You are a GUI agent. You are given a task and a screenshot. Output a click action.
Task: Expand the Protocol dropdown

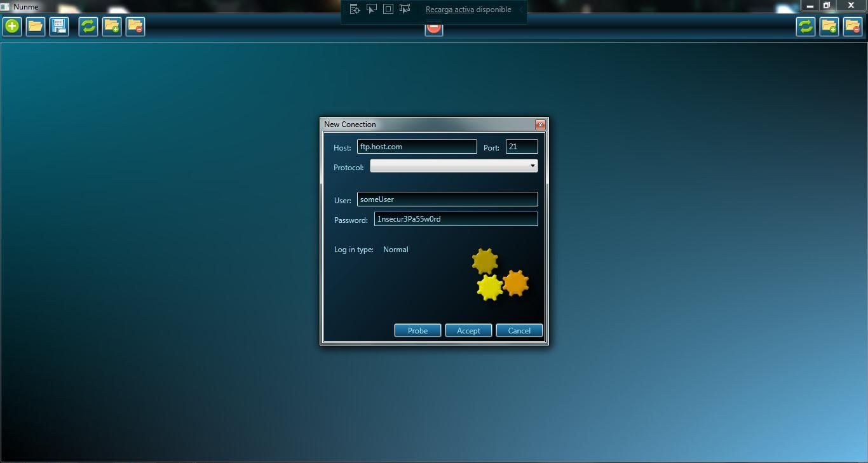click(x=454, y=166)
